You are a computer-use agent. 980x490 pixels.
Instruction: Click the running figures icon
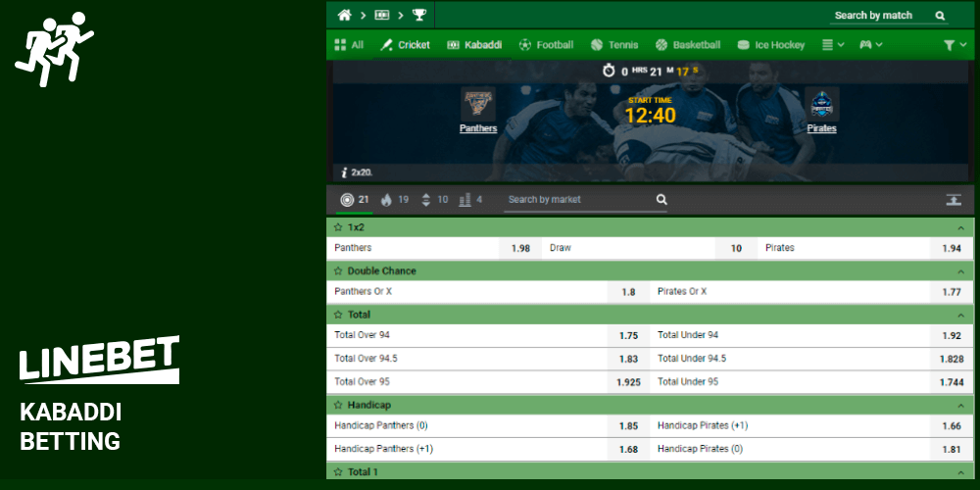coord(54,49)
